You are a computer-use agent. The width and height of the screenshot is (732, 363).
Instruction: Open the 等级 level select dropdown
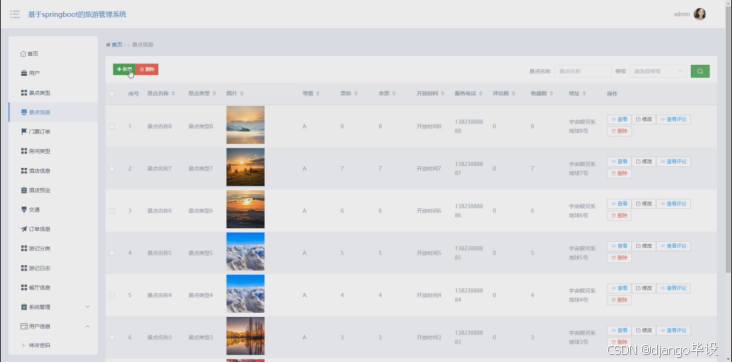click(658, 71)
